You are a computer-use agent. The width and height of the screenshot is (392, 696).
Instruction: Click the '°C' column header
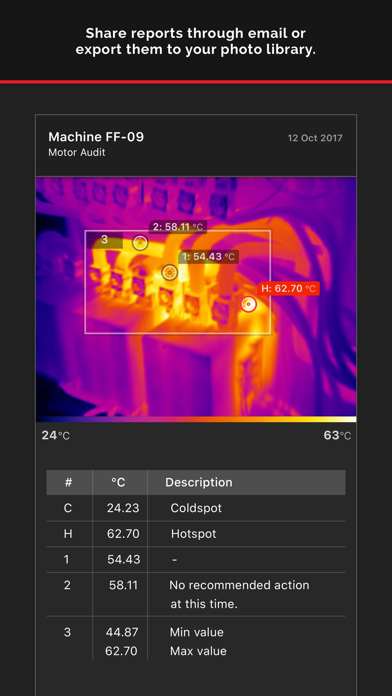point(118,482)
